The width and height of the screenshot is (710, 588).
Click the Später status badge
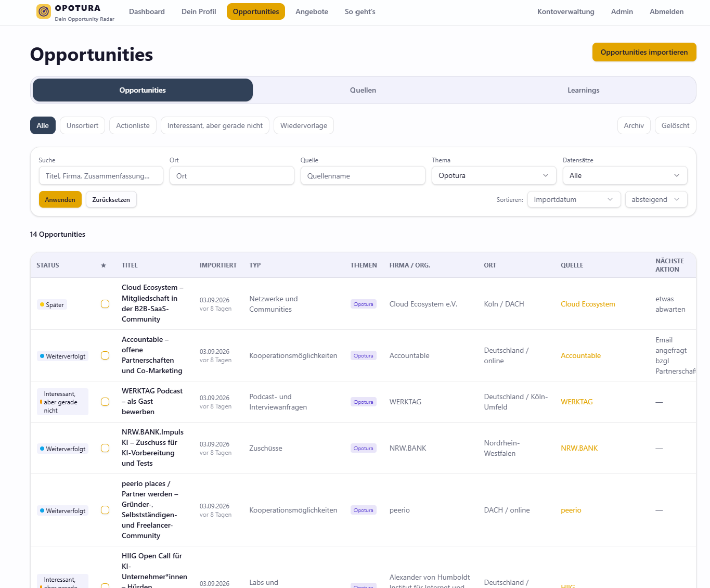point(52,305)
